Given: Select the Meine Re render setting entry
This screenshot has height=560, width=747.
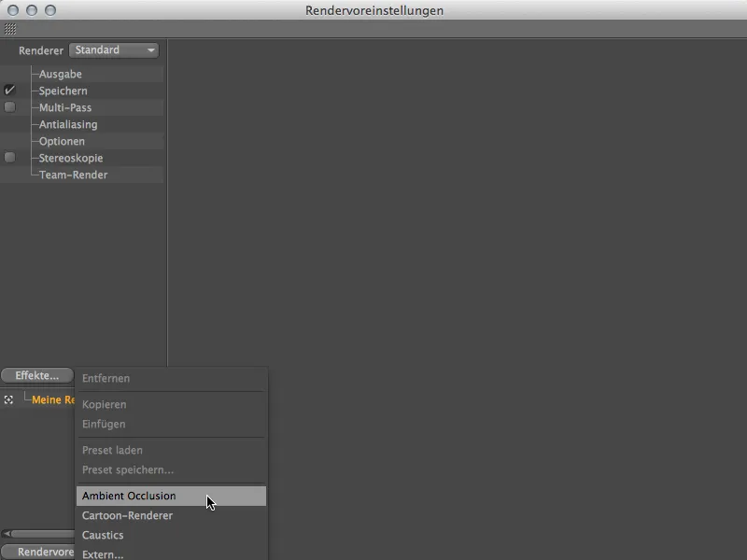Looking at the screenshot, I should click(x=53, y=399).
